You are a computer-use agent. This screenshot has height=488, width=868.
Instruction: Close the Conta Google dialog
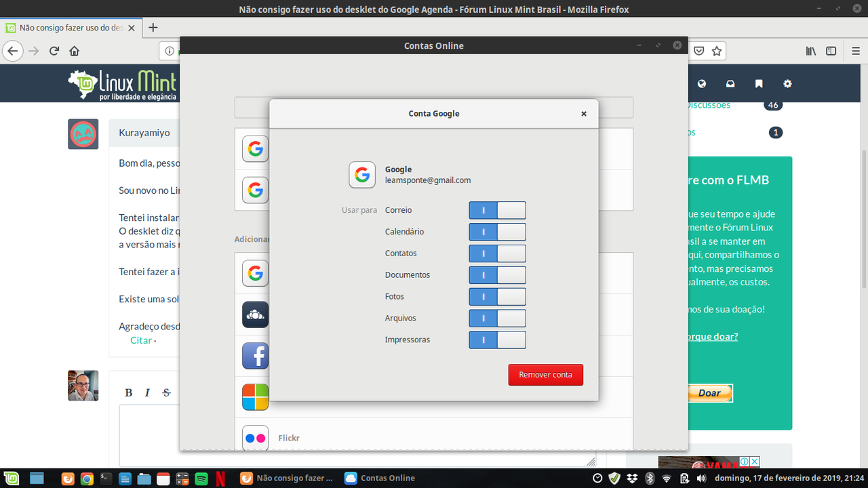(x=584, y=114)
